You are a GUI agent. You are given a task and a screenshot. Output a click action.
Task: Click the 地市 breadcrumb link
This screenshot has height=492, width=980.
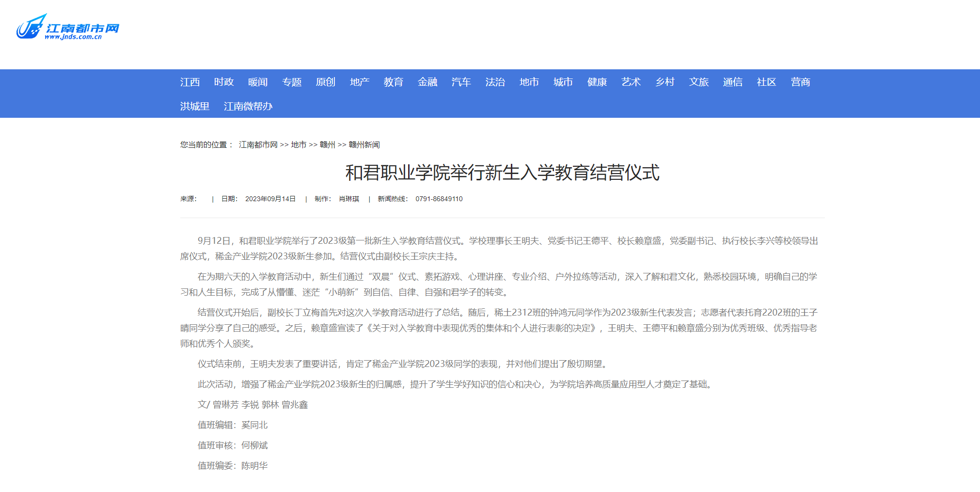tap(299, 145)
